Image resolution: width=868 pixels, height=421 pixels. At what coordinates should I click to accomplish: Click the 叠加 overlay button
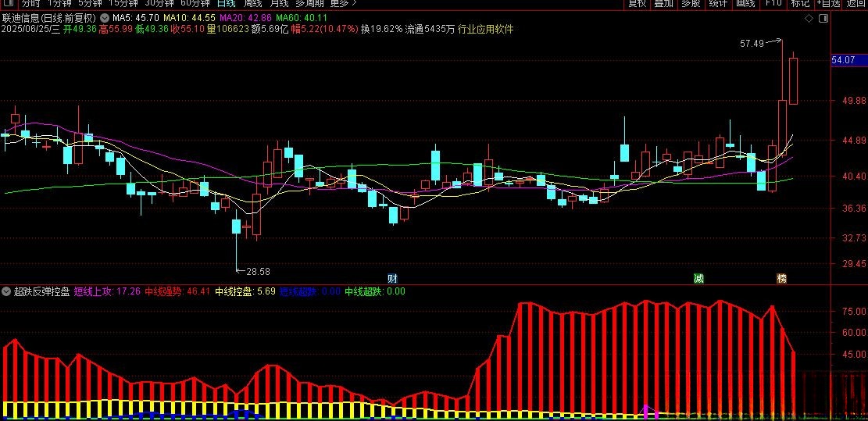tap(664, 4)
